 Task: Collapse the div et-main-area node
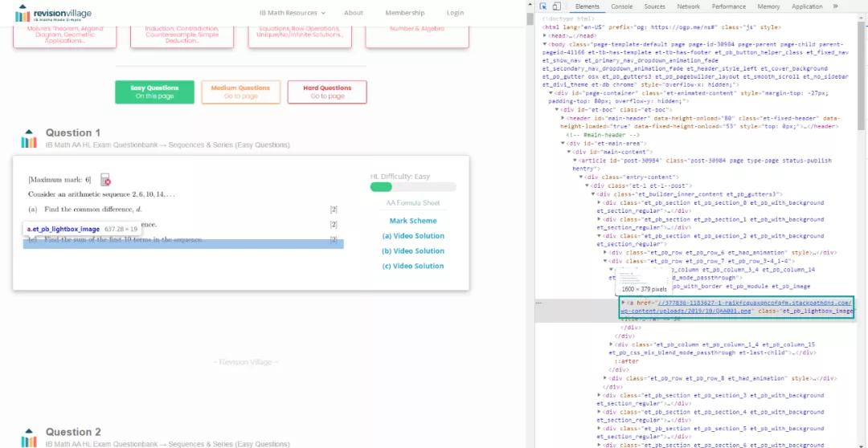[x=563, y=143]
